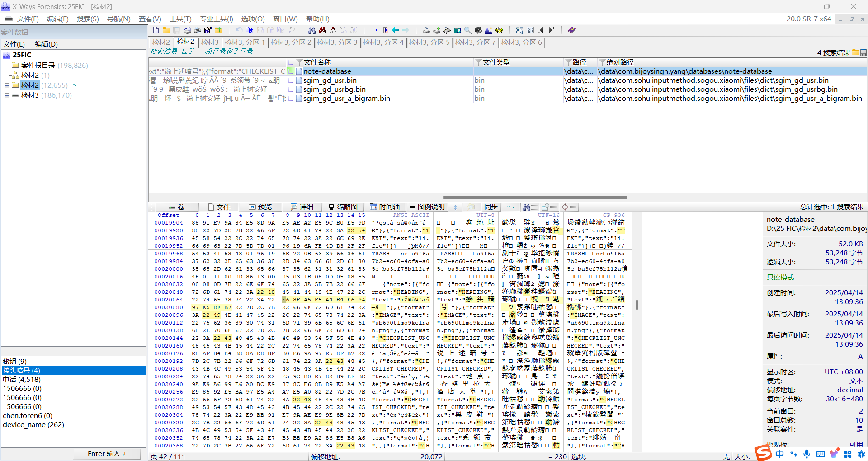868x461 pixels.
Task: Click the red binoculars search icon
Action: (322, 30)
